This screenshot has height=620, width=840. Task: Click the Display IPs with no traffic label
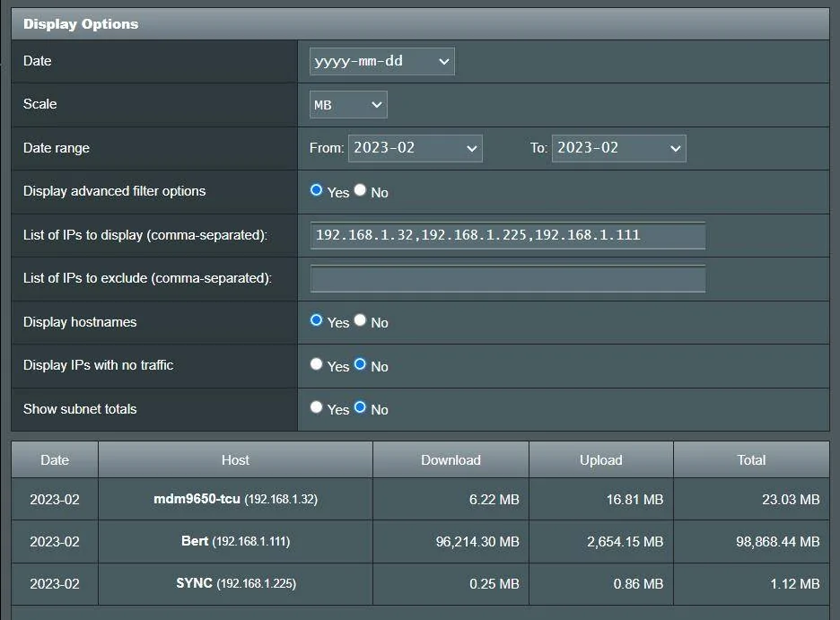98,365
